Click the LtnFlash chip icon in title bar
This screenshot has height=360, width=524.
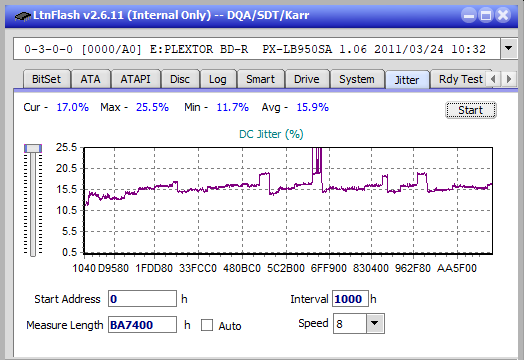click(x=22, y=15)
